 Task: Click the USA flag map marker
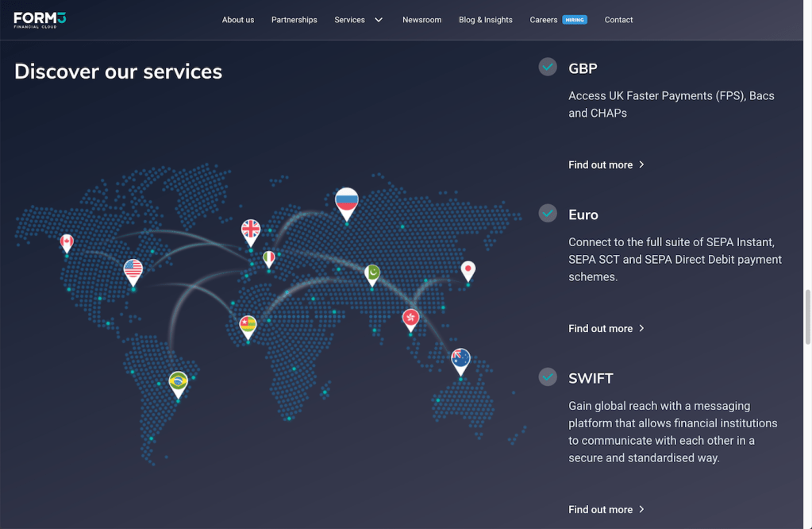pos(133,272)
